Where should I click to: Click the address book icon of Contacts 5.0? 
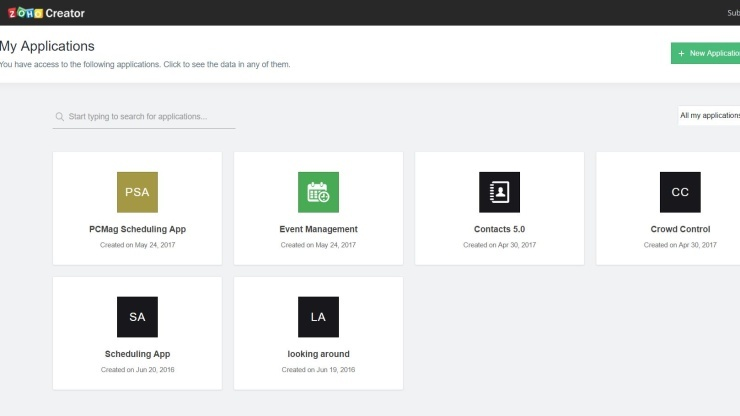pos(499,192)
